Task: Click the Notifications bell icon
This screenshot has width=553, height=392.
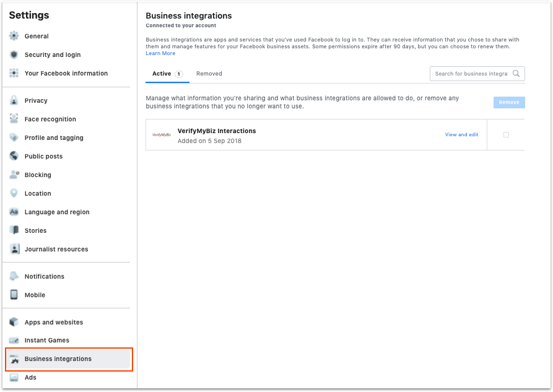Action: (x=14, y=276)
